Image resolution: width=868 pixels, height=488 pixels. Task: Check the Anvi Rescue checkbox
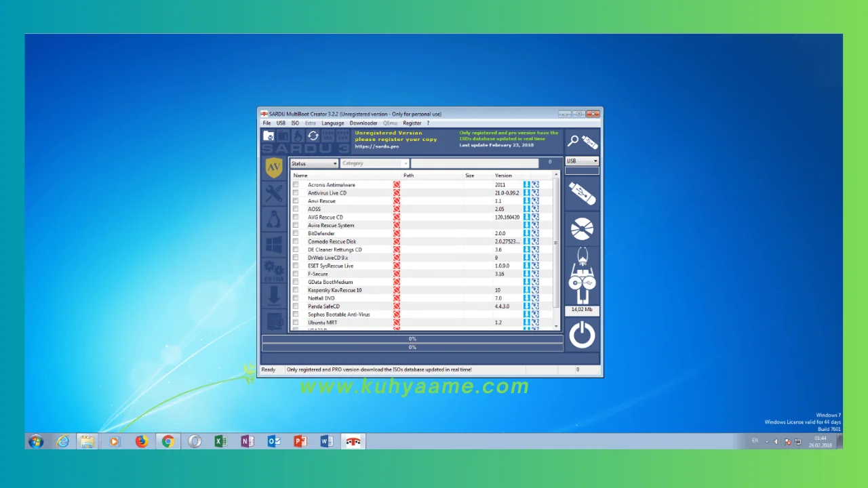(296, 201)
